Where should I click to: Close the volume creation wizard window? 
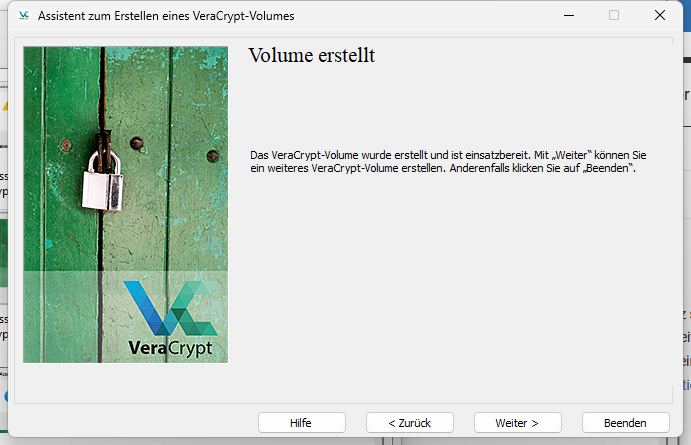coord(659,16)
